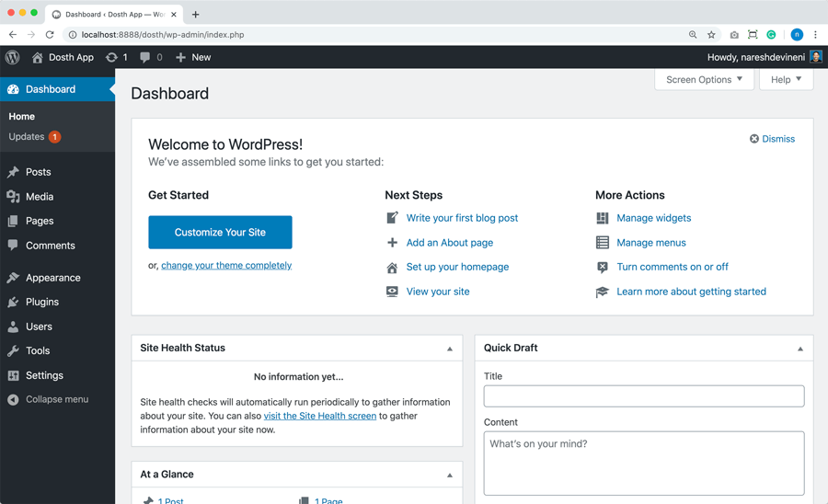The width and height of the screenshot is (828, 504).
Task: Click the Posts pushpin icon in sidebar
Action: tap(13, 172)
